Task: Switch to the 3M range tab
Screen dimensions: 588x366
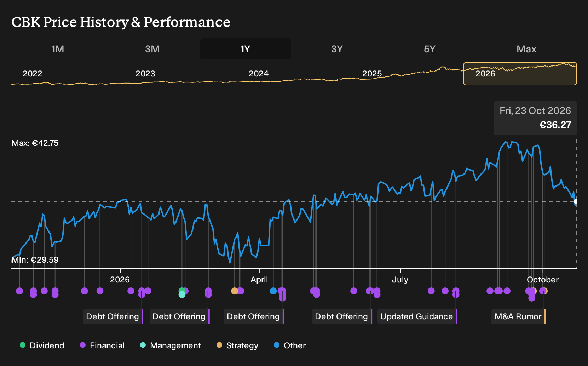Action: 152,49
